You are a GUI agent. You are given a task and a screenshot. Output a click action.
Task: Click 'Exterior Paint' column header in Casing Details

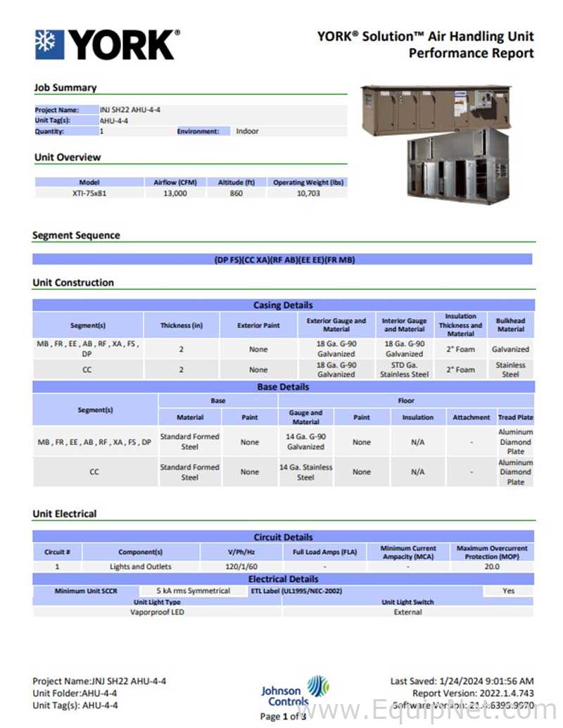tap(258, 325)
